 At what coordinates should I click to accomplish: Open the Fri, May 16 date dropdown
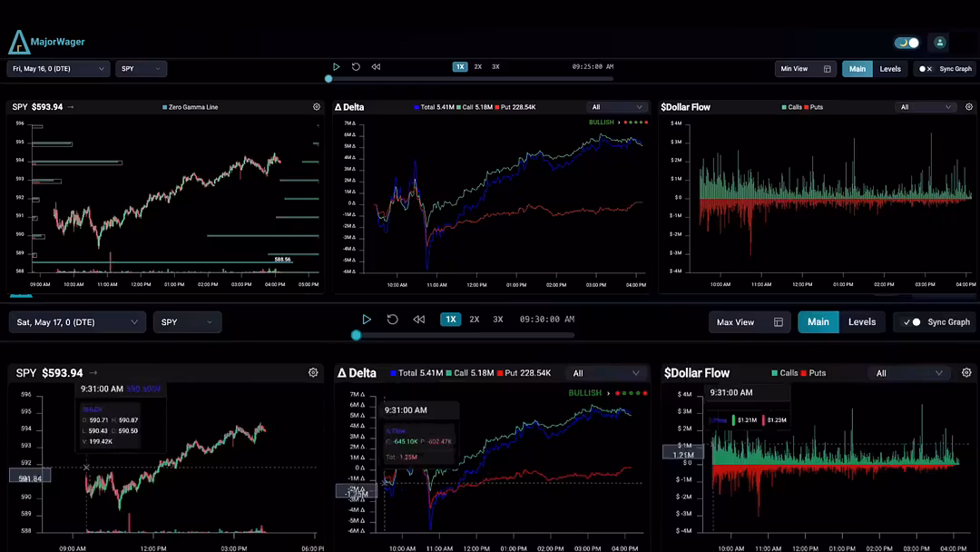tap(58, 69)
